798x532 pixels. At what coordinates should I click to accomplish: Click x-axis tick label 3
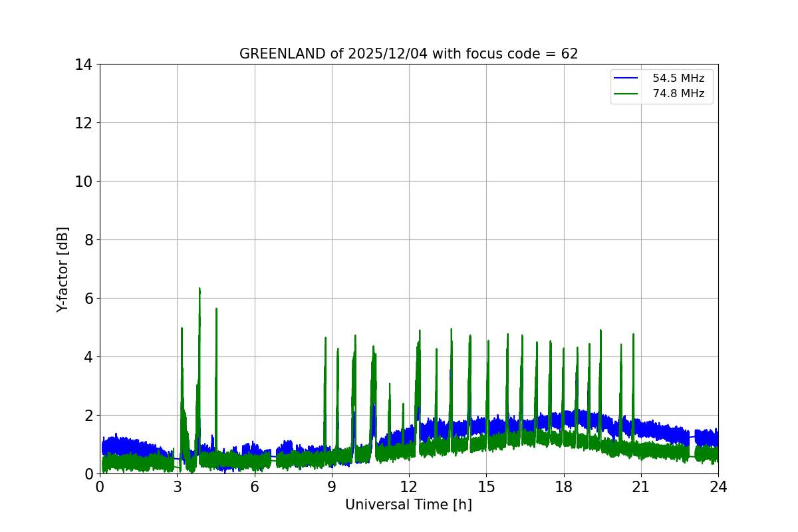[177, 487]
